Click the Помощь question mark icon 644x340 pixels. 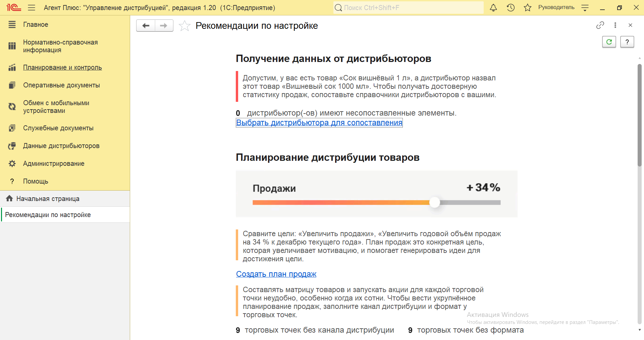(12, 181)
